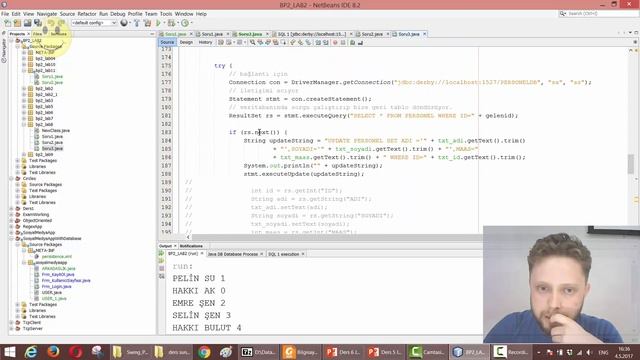Click the Open Project toolbar icon
Image resolution: width=640 pixels, height=360 pixels.
tap(27, 23)
